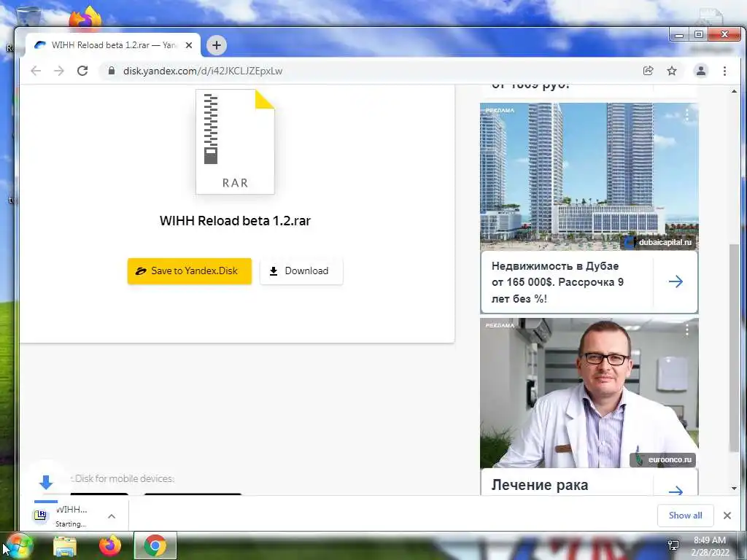Open the Windows Start menu
The height and width of the screenshot is (560, 747).
pyautogui.click(x=18, y=546)
